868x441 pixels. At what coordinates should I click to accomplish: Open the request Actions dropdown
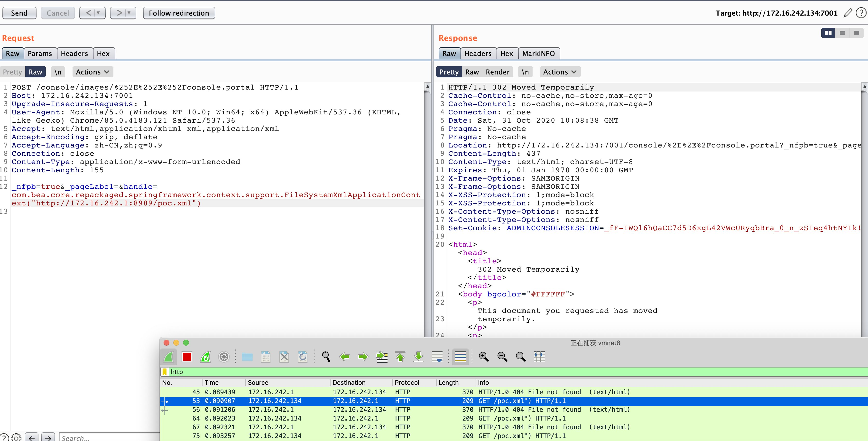click(92, 72)
